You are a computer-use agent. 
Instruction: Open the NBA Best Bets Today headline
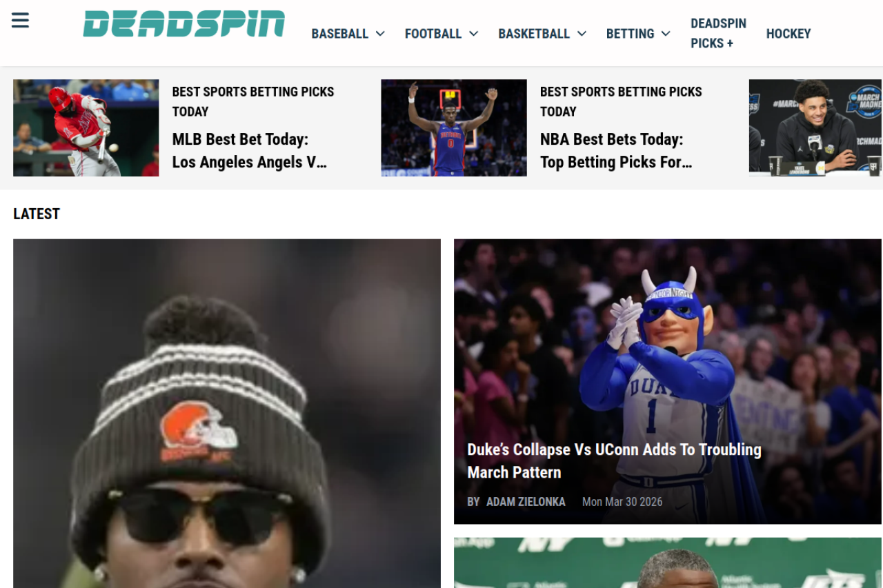click(x=616, y=150)
